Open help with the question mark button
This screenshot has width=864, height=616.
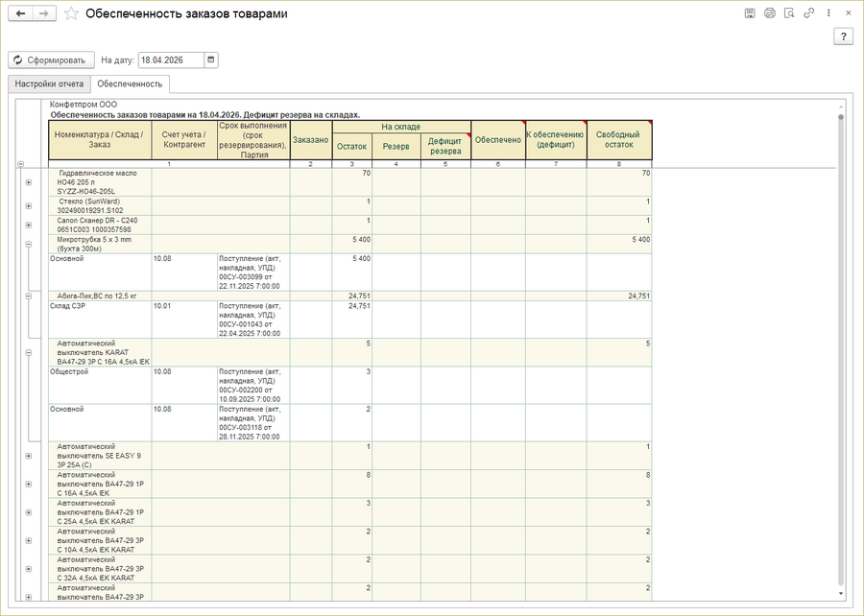pos(843,36)
